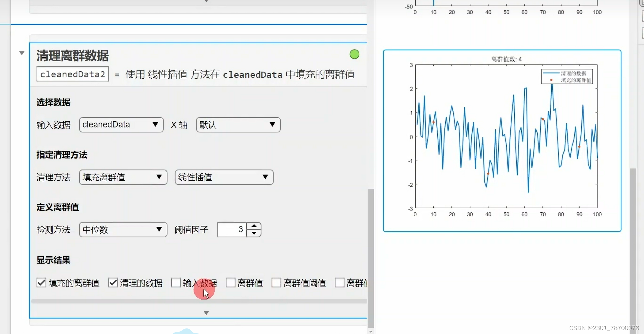
Task: Click the collapse arrow of the task above
Action: coord(206,1)
